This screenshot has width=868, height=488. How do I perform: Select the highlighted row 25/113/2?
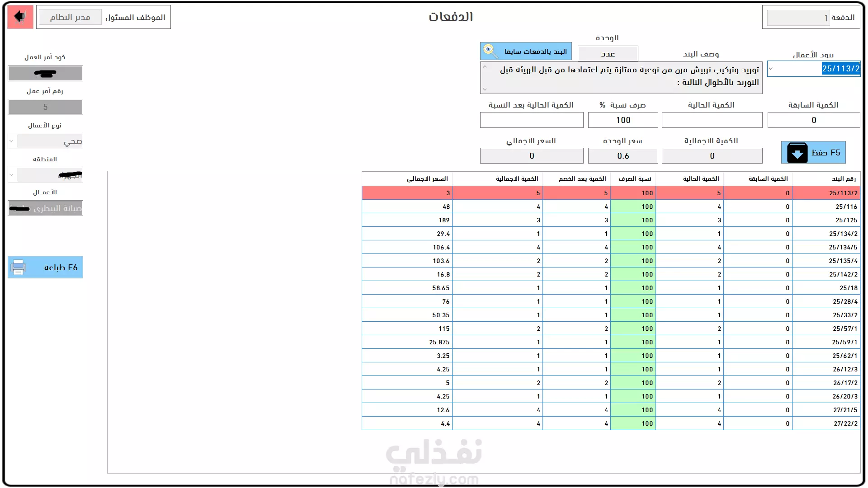826,193
